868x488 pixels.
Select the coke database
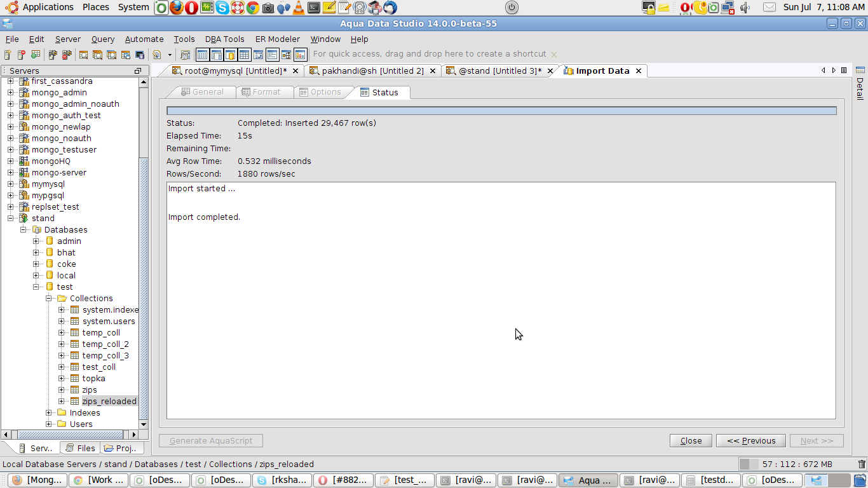66,264
